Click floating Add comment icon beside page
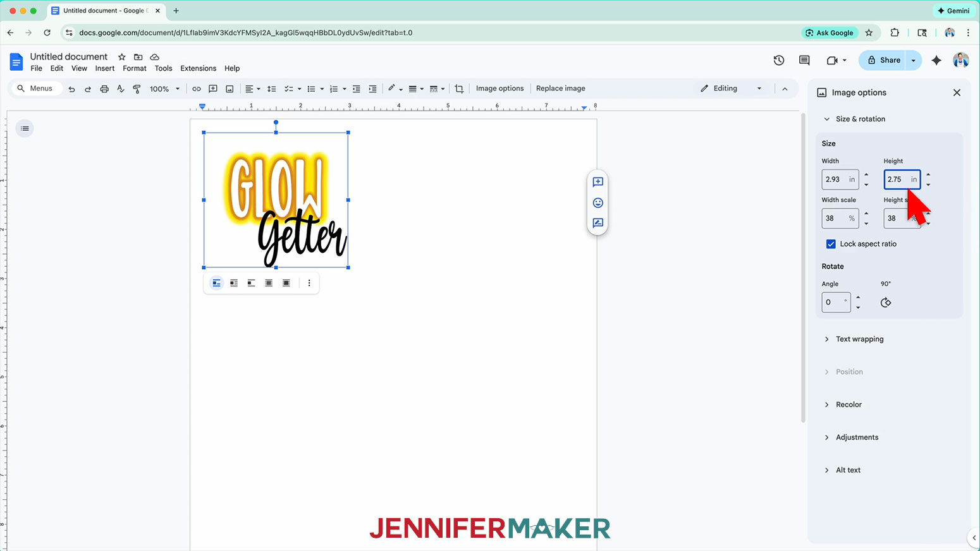Image resolution: width=980 pixels, height=551 pixels. click(597, 182)
